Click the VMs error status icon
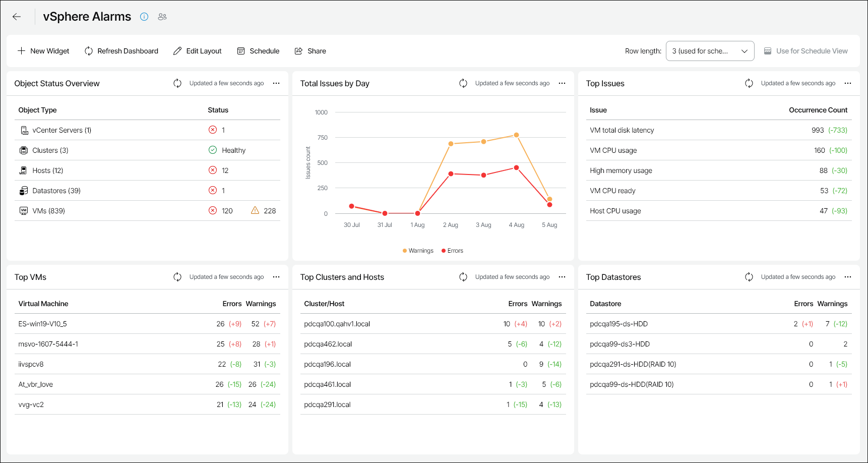The height and width of the screenshot is (463, 868). click(213, 210)
